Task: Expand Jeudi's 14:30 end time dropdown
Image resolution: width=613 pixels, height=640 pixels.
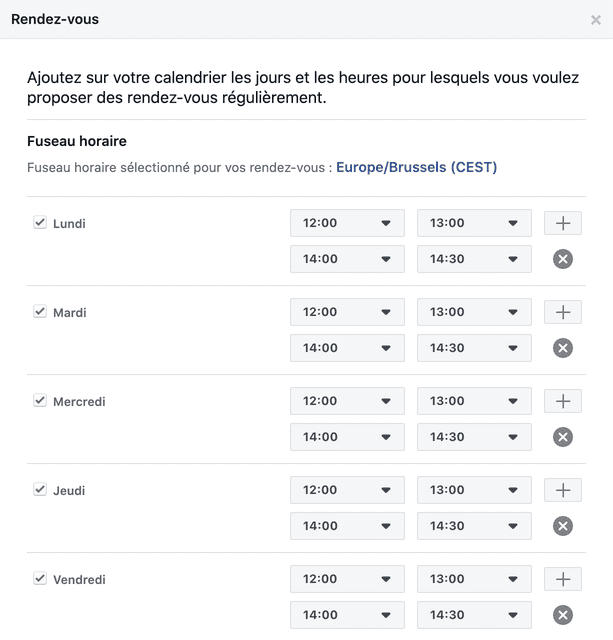Action: (474, 526)
